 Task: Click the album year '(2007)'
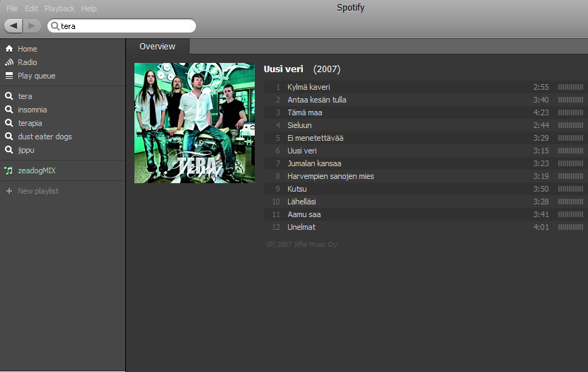pyautogui.click(x=327, y=69)
